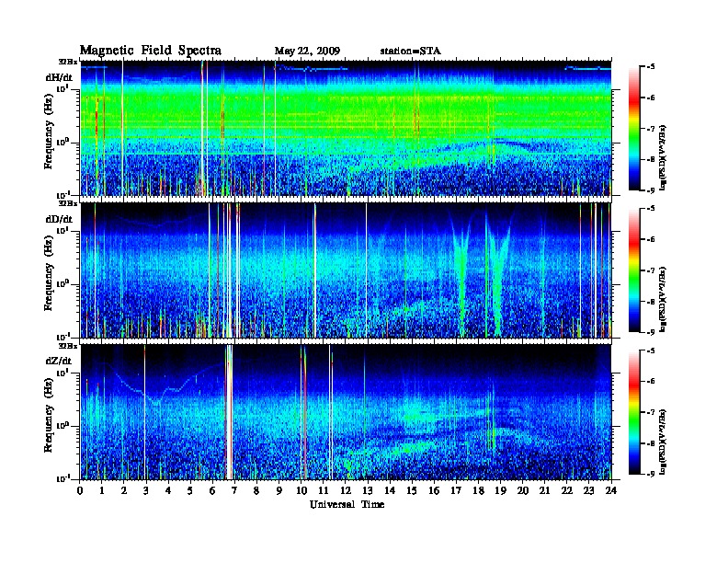Screen dimensions: 728x563
Task: Click the "-9" value on dZ/dt color scale
Action: point(651,474)
